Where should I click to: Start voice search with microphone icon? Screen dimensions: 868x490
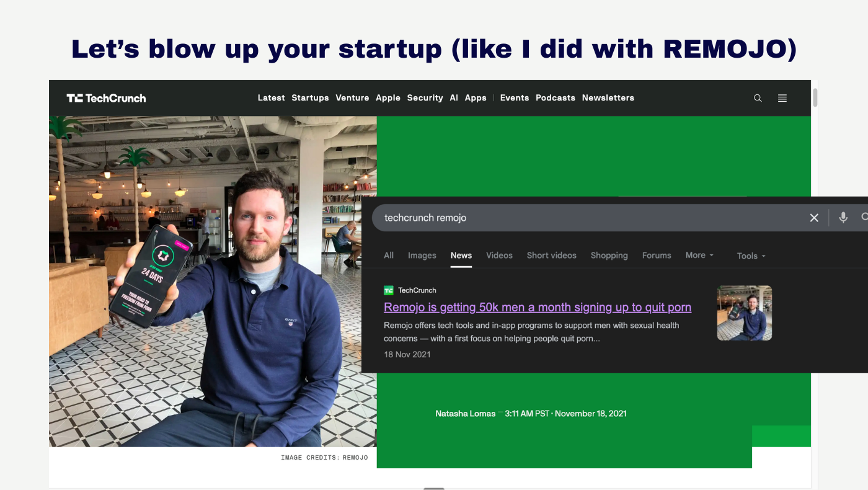[843, 218]
